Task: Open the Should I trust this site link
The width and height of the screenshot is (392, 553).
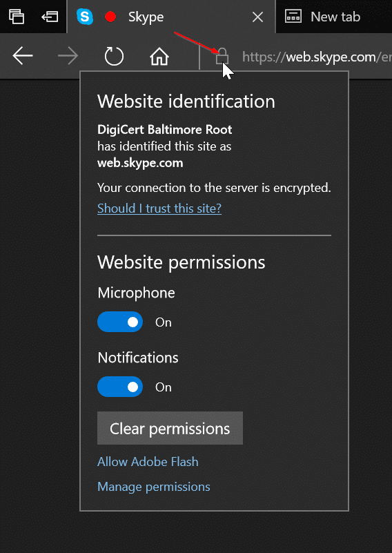Action: 159,208
